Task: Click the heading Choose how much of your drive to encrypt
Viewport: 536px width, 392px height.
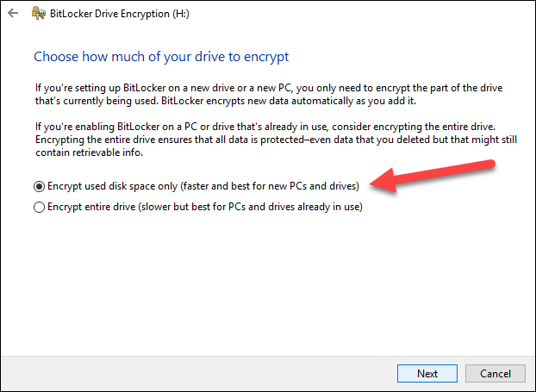Action: click(x=161, y=57)
